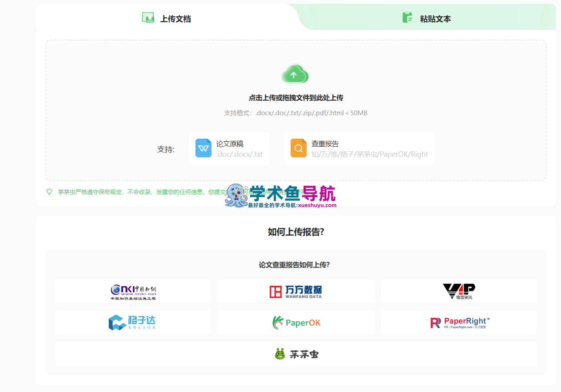
Task: Click the xueshuyu.com watermark link
Action: [x=317, y=205]
